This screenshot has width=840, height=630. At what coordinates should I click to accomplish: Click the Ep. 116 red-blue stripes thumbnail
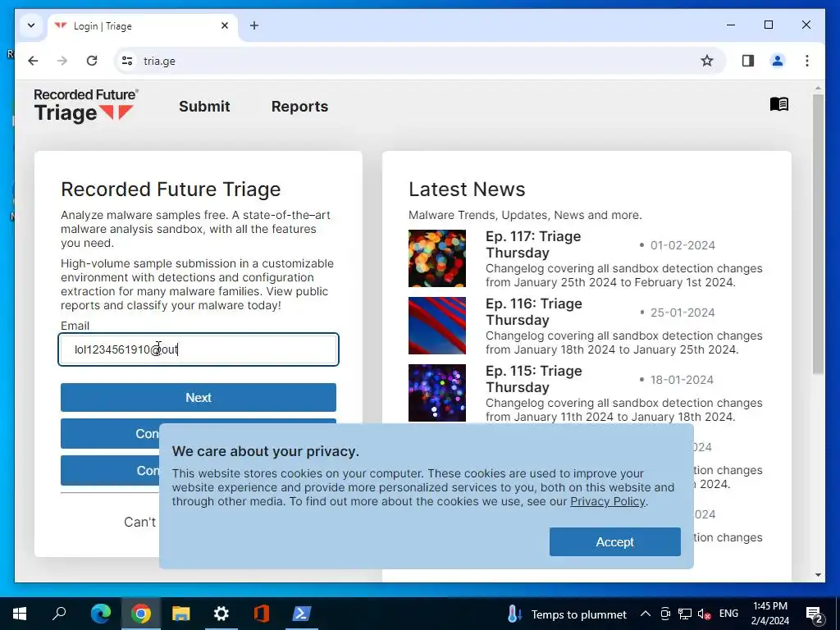[x=437, y=326]
